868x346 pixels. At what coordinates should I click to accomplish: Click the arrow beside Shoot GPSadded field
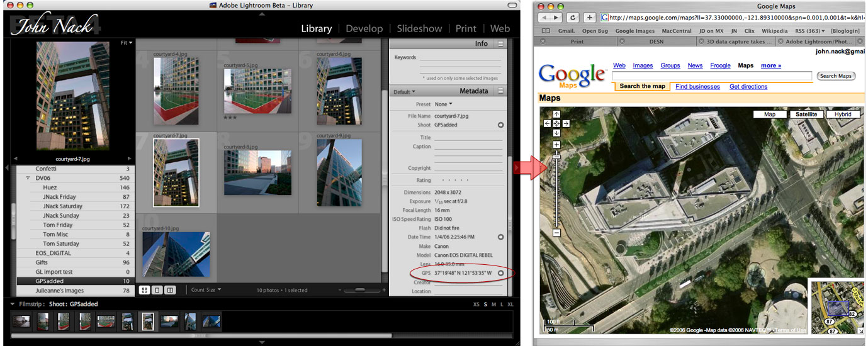[x=501, y=125]
